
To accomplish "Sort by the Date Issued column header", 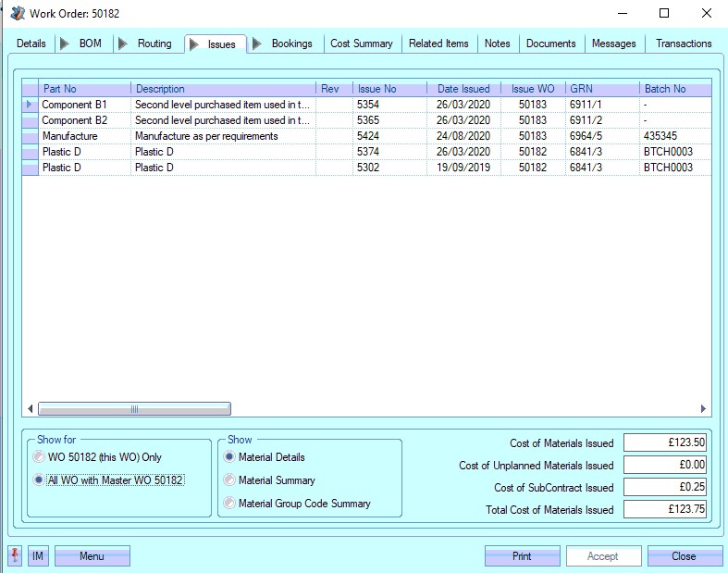I will click(x=463, y=89).
